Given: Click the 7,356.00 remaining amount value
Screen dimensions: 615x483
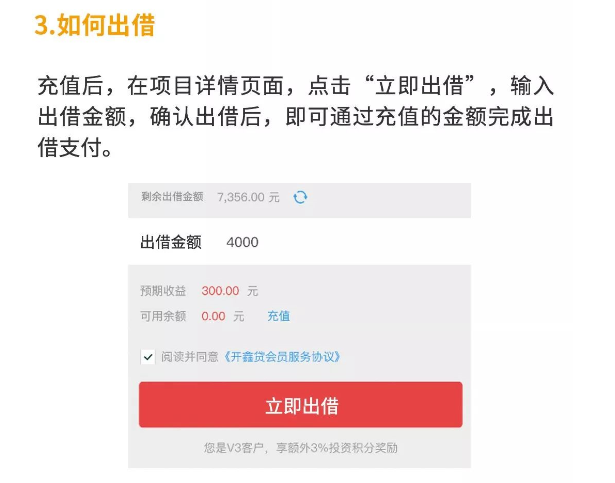Looking at the screenshot, I should (241, 197).
